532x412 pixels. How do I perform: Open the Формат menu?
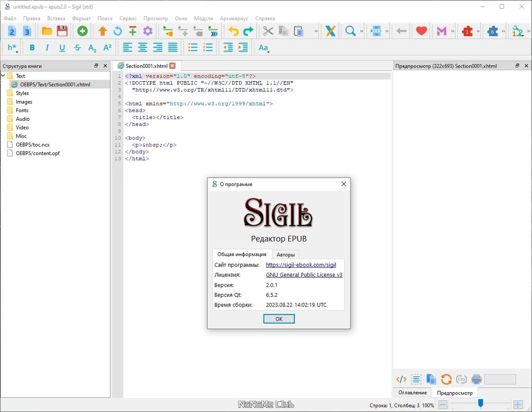point(81,19)
